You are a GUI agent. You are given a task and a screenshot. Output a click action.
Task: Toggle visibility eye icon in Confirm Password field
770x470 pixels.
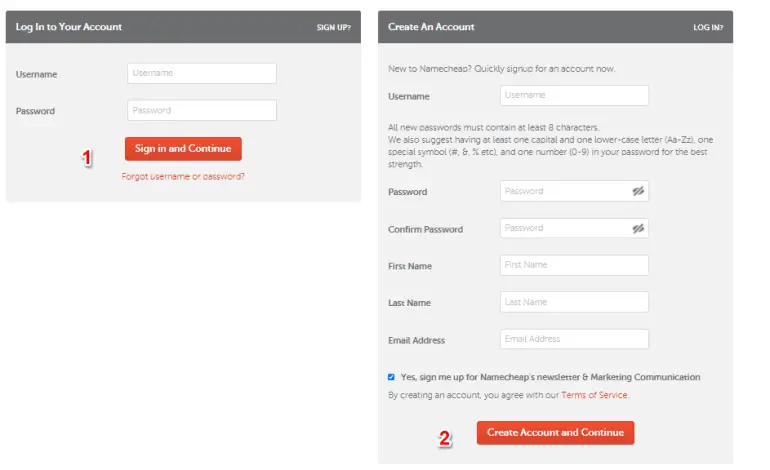[x=638, y=228]
